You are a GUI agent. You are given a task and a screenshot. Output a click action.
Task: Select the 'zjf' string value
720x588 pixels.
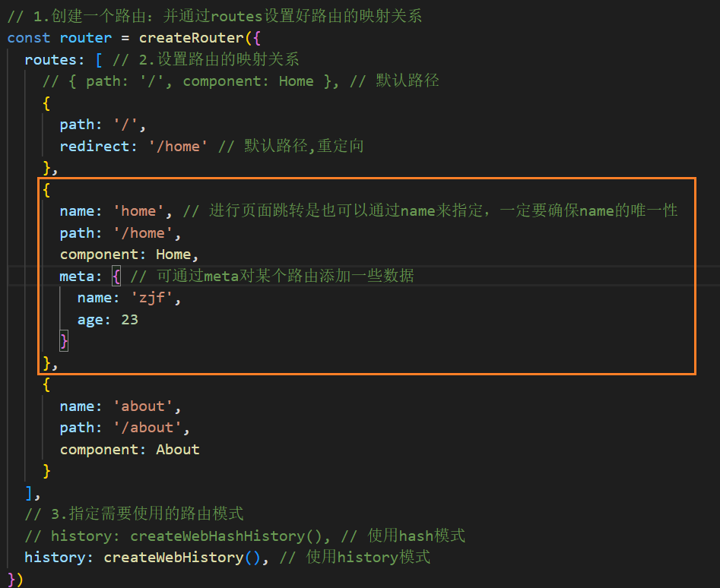click(151, 298)
